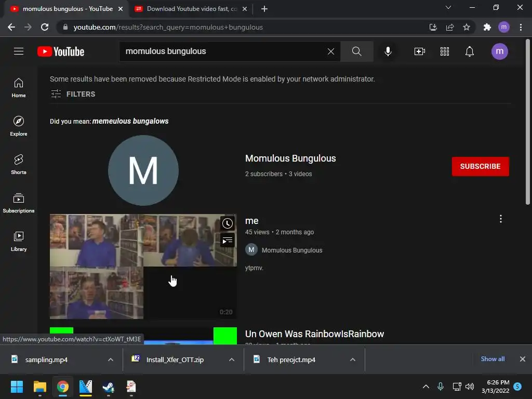
Task: Click the small M uploader avatar
Action: 251,250
